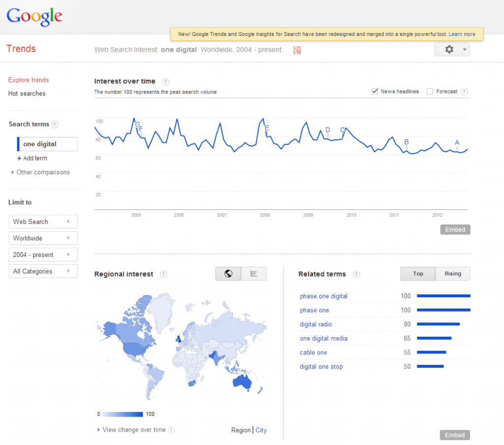Click the plus icon of Add term

click(19, 159)
